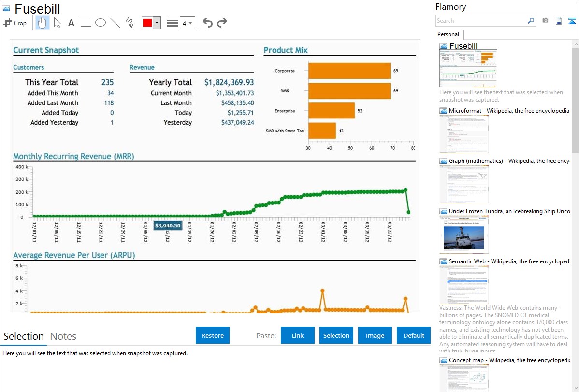Image resolution: width=579 pixels, height=392 pixels.
Task: Activate the hand pan tool
Action: pyautogui.click(x=42, y=23)
